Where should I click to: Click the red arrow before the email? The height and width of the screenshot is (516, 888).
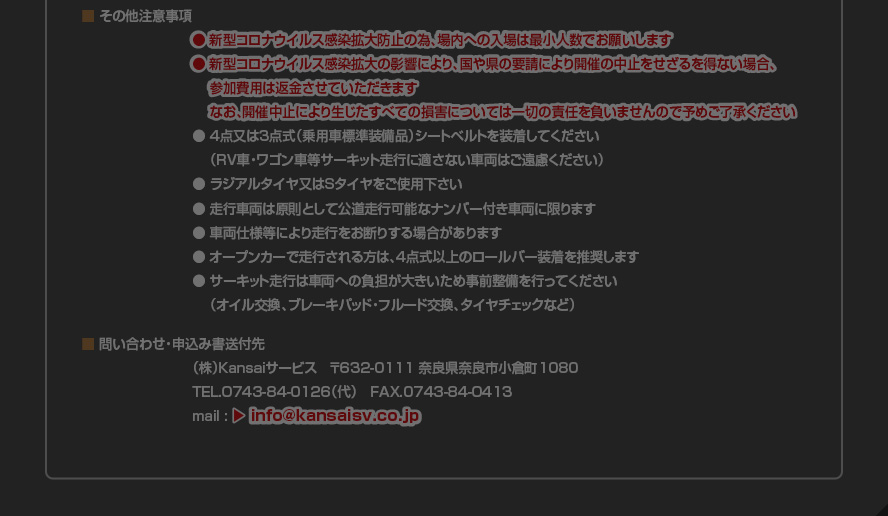point(238,416)
